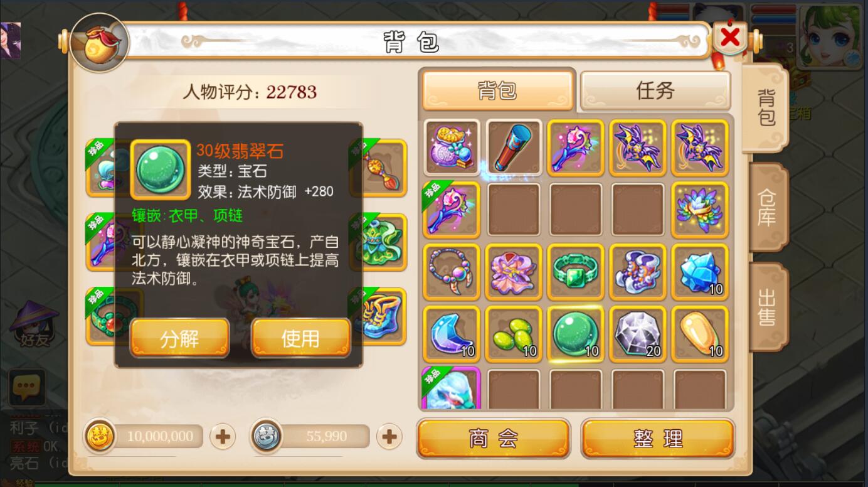The width and height of the screenshot is (868, 487).
Task: Select the green jade gem in inventory
Action: pos(576,334)
